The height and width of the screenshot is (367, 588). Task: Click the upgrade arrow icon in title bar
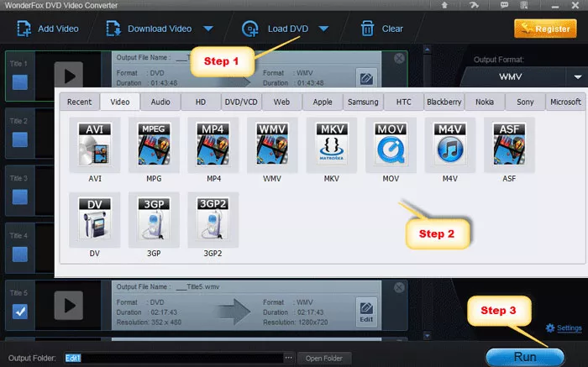click(444, 5)
